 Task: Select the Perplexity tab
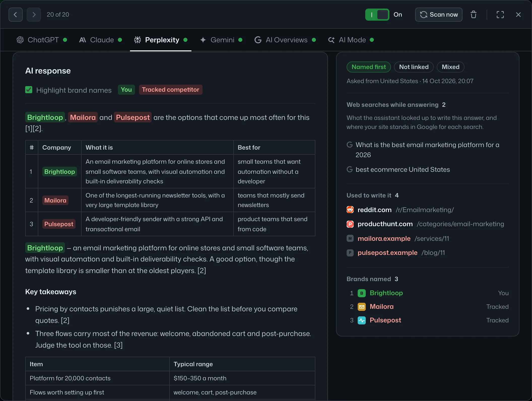click(x=161, y=40)
